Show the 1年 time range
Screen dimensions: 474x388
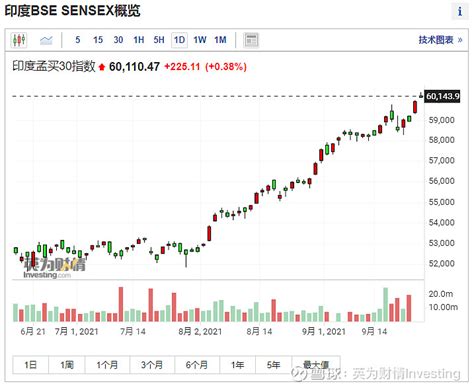238,365
